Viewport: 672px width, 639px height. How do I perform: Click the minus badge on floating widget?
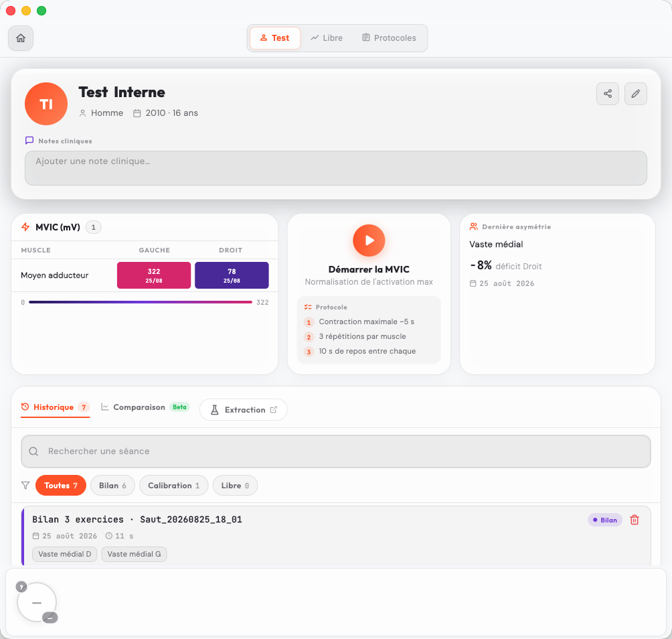(x=50, y=618)
